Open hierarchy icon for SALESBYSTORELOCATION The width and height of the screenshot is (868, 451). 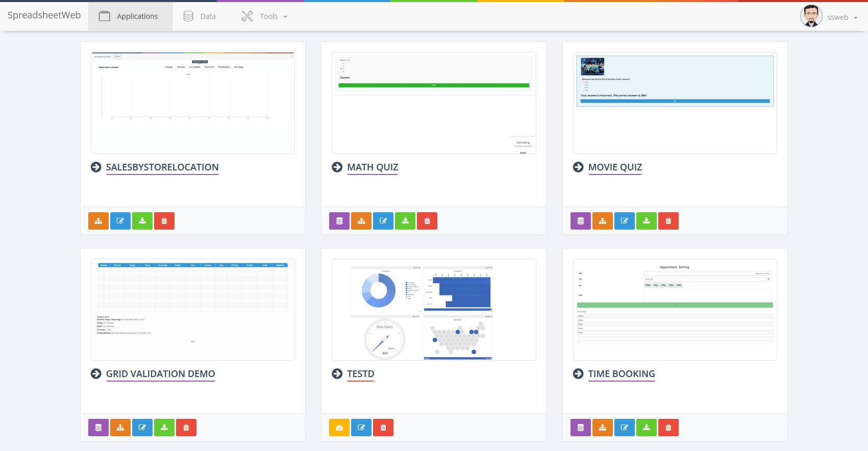[x=98, y=221]
